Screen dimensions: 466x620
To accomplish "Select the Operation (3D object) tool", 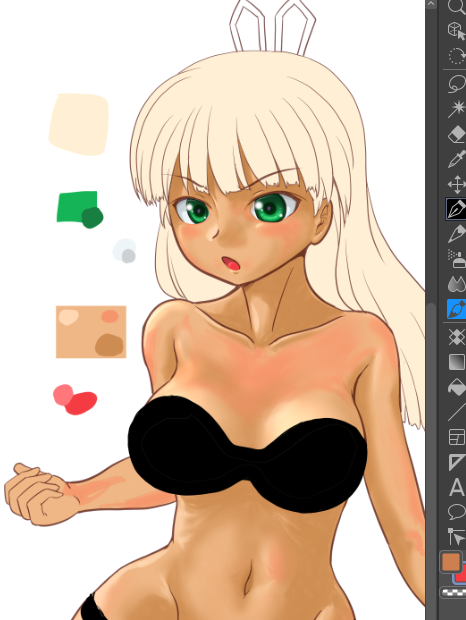I will [x=457, y=31].
